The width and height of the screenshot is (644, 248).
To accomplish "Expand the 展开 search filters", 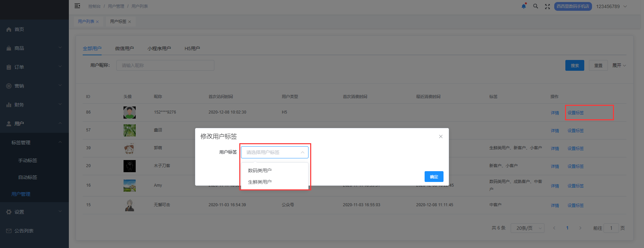I will [619, 65].
